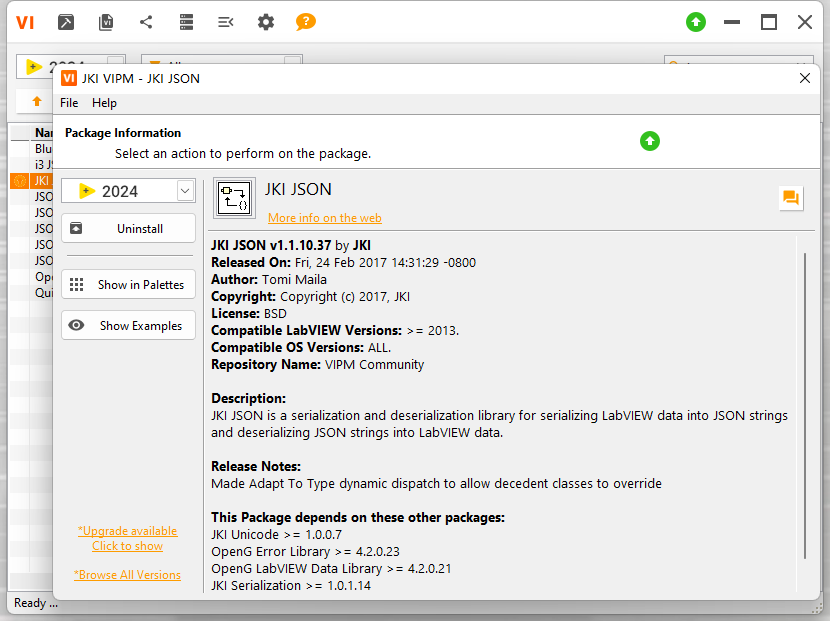Click the orange feedback chat icon
Viewport: 830px width, 621px height.
791,198
